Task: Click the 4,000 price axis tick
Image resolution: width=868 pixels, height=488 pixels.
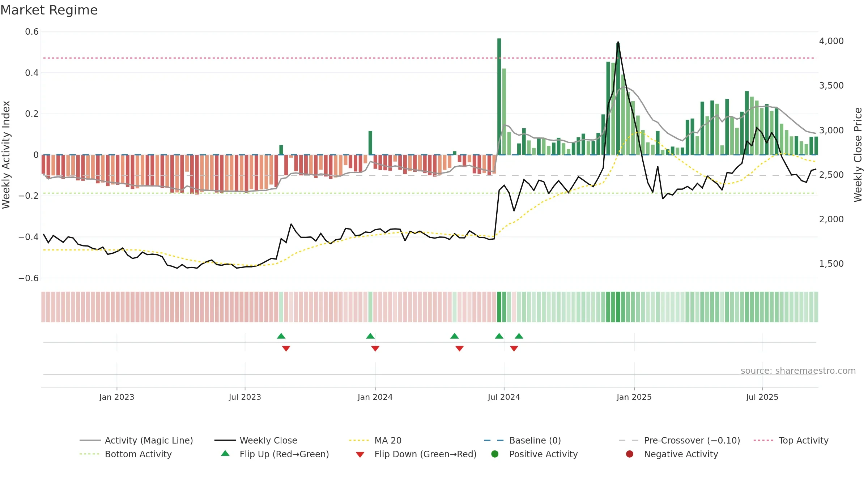Action: [831, 41]
